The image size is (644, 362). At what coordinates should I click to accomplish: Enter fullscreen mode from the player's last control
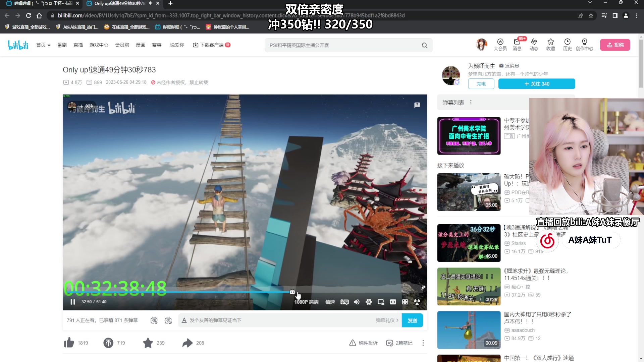pos(417,302)
